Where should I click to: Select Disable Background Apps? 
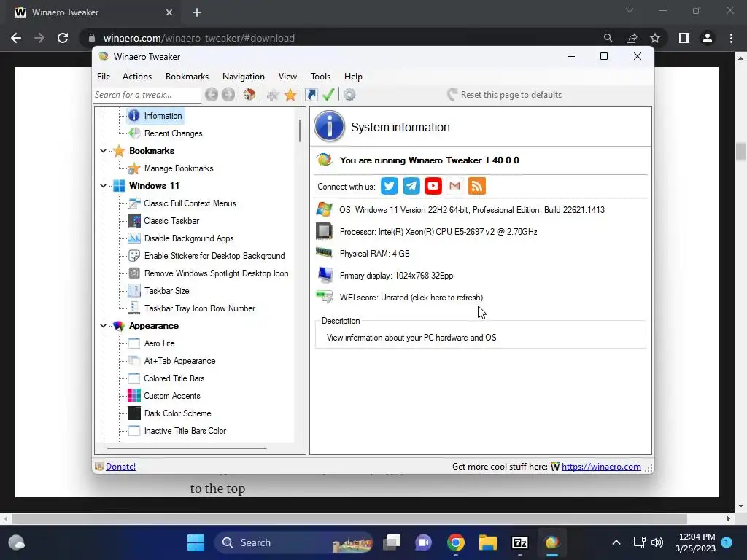pyautogui.click(x=189, y=238)
